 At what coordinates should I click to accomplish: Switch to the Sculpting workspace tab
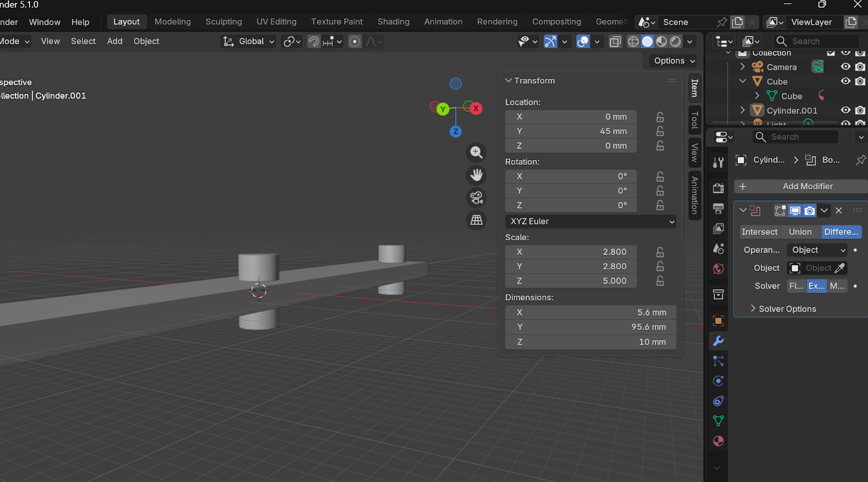pyautogui.click(x=224, y=21)
